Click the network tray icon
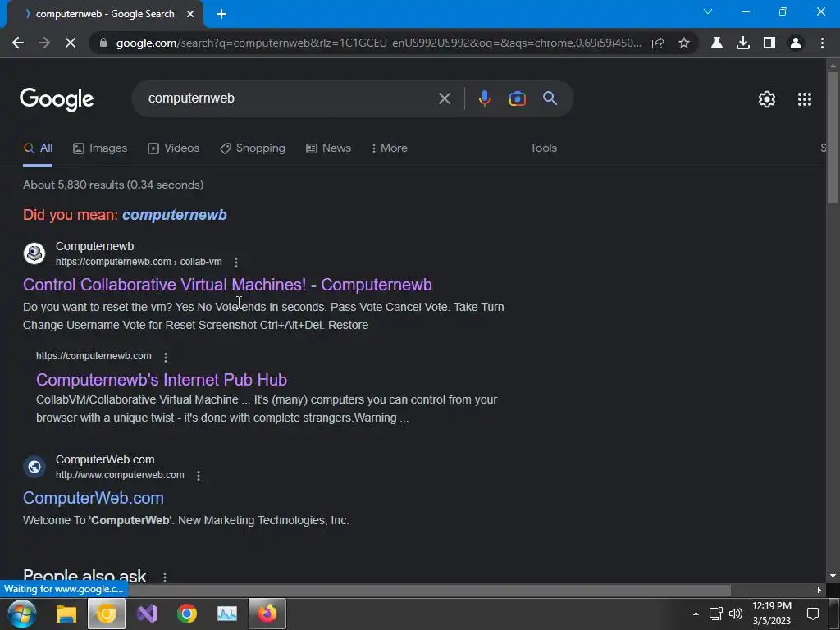The image size is (840, 630). tap(715, 614)
